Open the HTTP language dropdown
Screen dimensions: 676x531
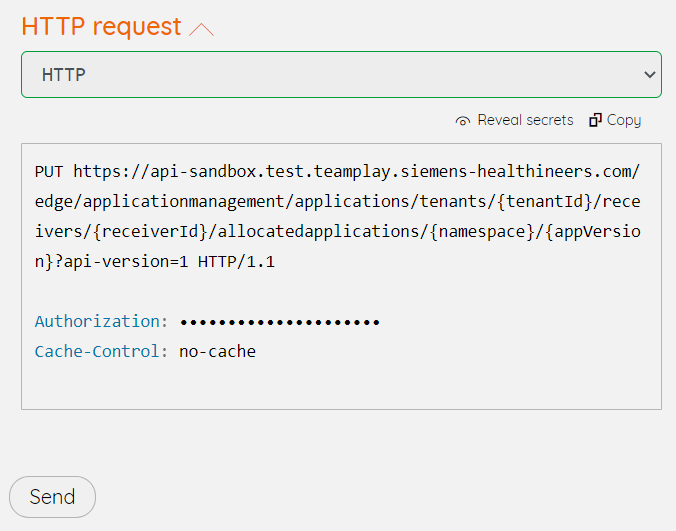[340, 74]
